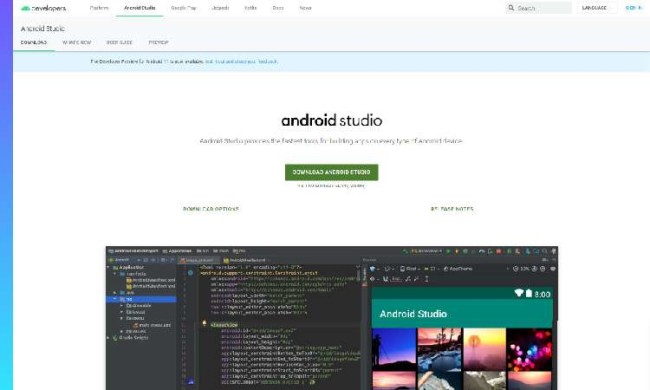650x390 pixels.
Task: Click the Sign in link
Action: point(634,8)
